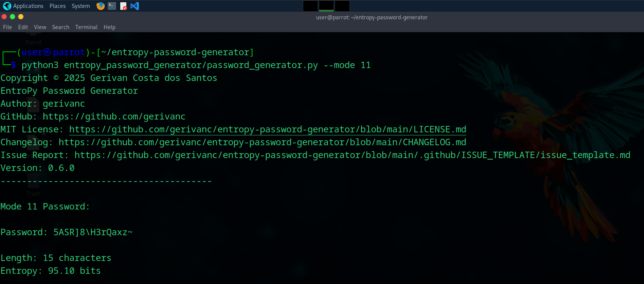Screen dimensions: 644x284
Task: Open the View menu
Action: [x=40, y=27]
